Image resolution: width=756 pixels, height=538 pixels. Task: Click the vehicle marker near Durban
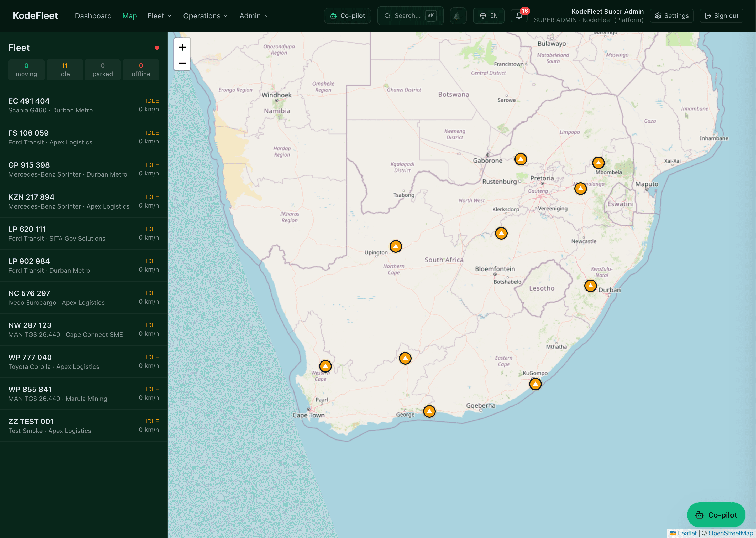(590, 286)
